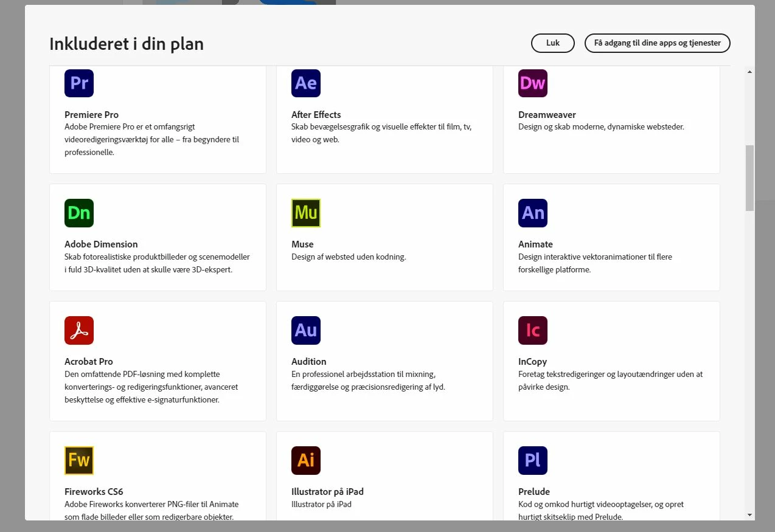775x532 pixels.
Task: Select the After Effects title text
Action: click(316, 114)
